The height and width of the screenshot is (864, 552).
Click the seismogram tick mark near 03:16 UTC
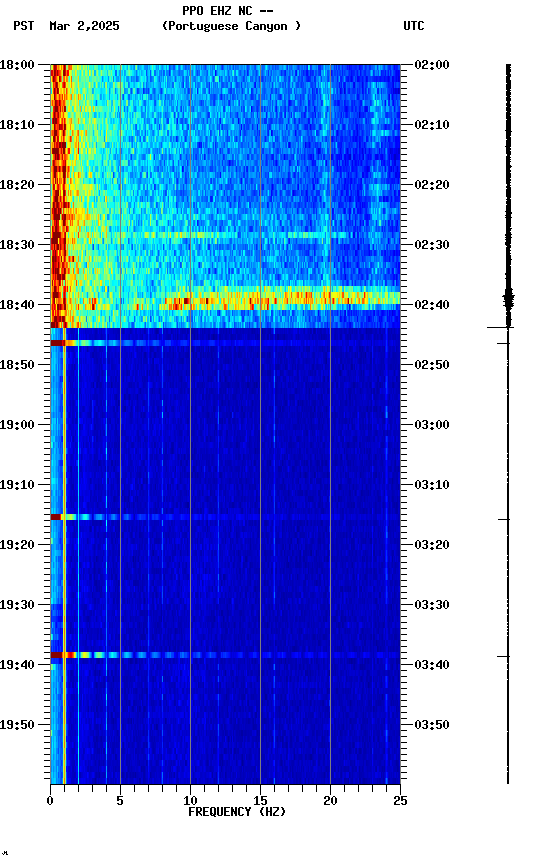[x=504, y=520]
